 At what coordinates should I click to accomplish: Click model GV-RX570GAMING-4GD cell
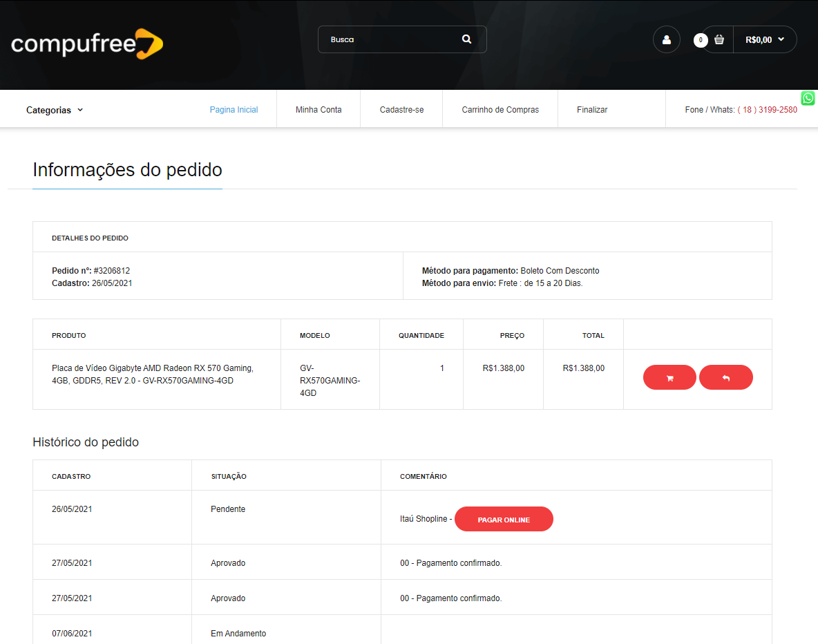(x=330, y=381)
